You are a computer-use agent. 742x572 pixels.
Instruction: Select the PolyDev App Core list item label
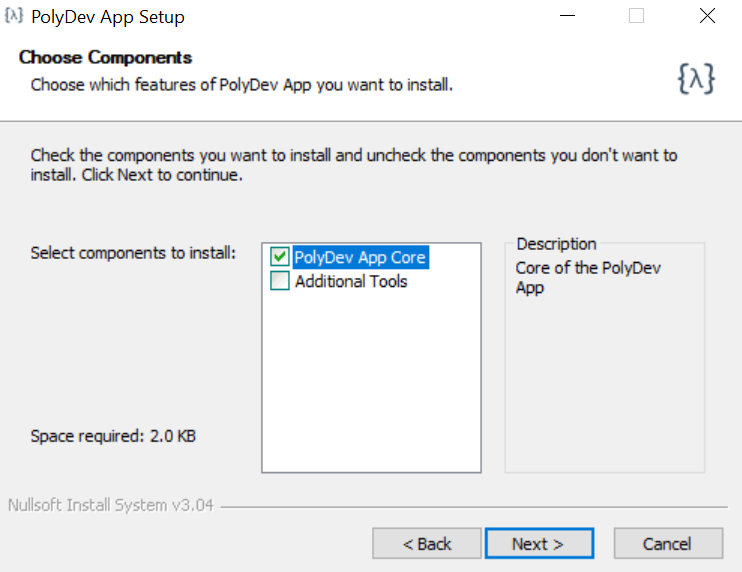tap(360, 258)
